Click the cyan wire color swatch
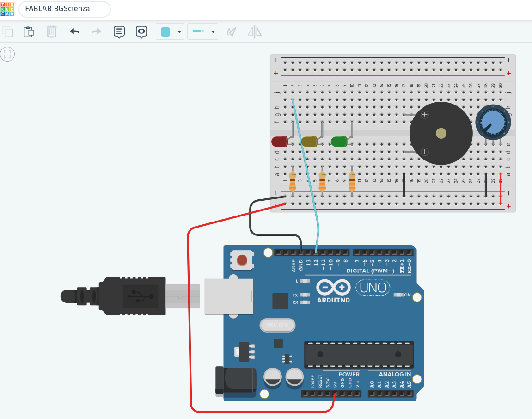 point(165,32)
